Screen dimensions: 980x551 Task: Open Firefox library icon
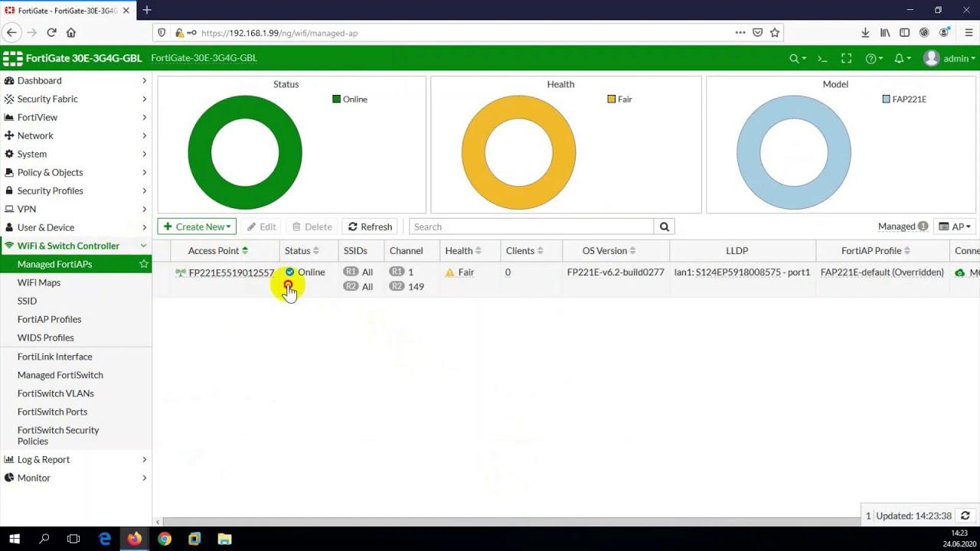(885, 32)
